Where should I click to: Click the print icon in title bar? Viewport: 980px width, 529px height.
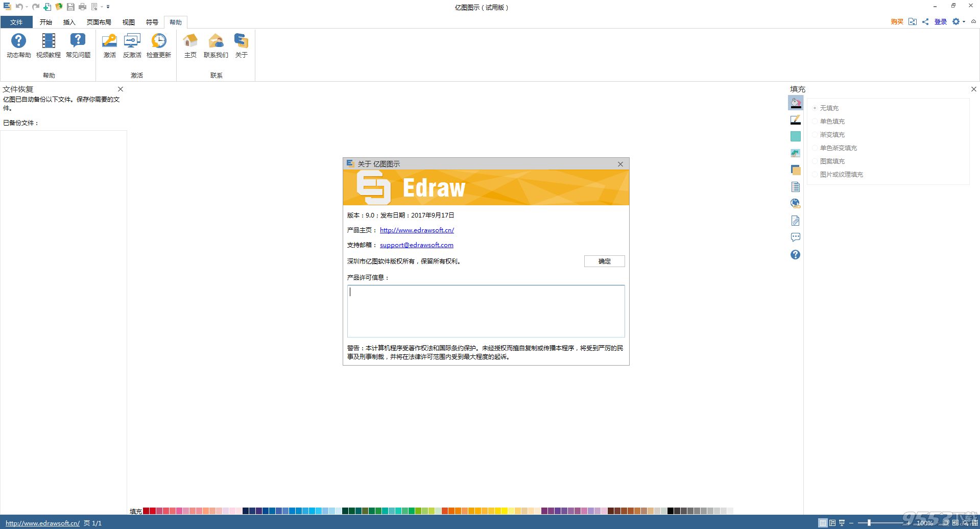coord(82,7)
